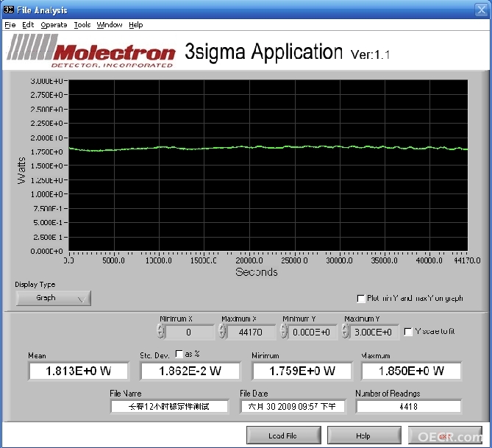Click the Watts axis title
This screenshot has width=492, height=448.
(x=21, y=171)
